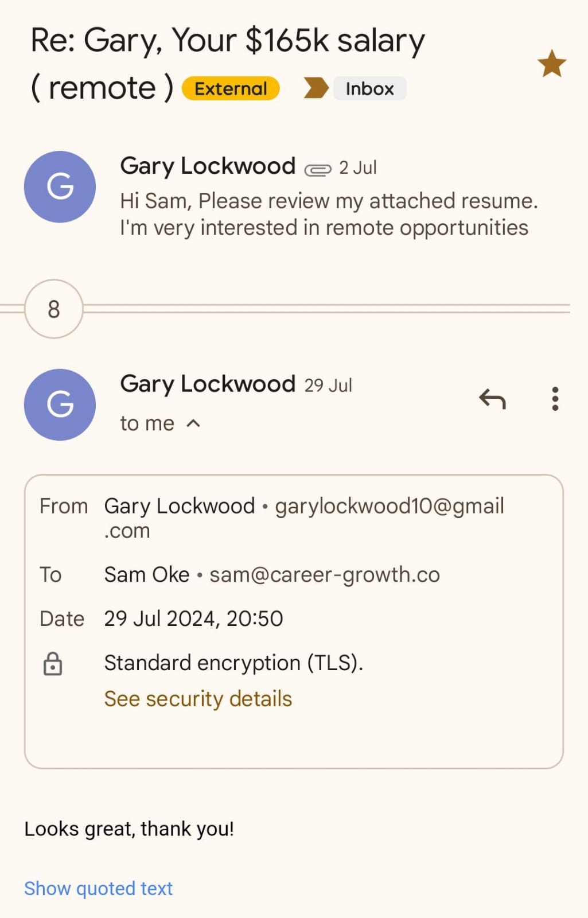
Task: Click sender address garylockwood10@gmail.com
Action: point(389,507)
